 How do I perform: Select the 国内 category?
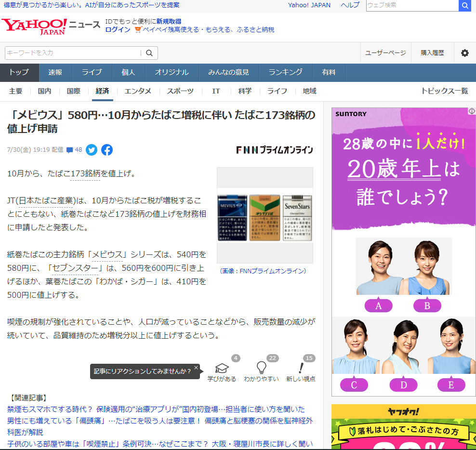tap(44, 91)
